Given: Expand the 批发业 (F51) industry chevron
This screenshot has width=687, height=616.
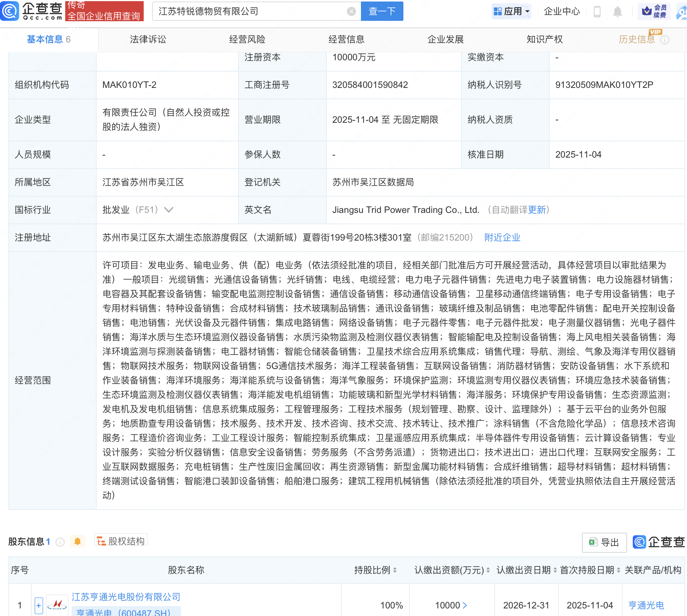Looking at the screenshot, I should [169, 210].
